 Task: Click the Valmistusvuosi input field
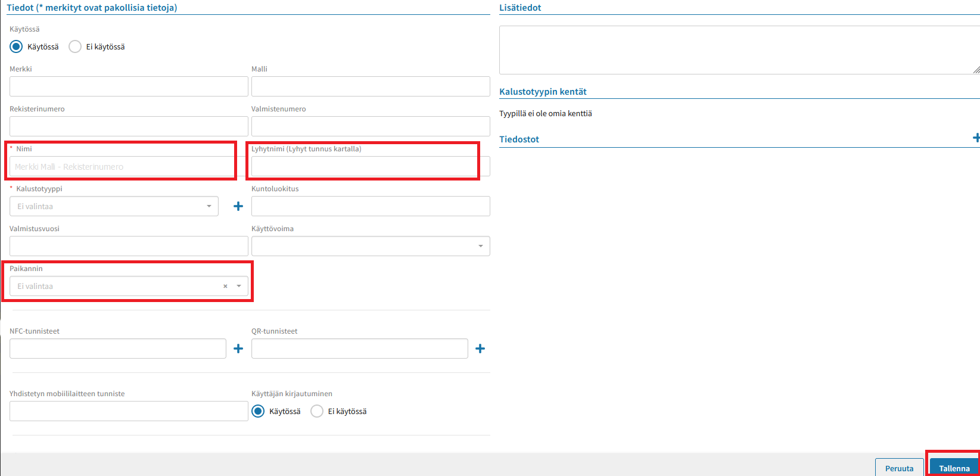(x=129, y=246)
